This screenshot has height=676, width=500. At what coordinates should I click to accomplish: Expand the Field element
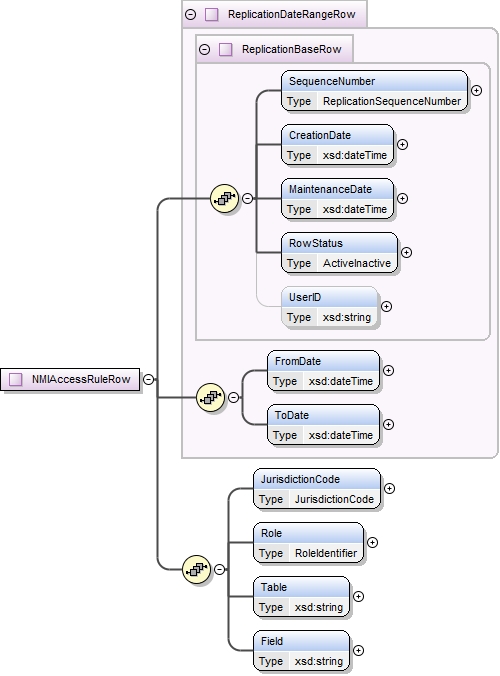358,650
